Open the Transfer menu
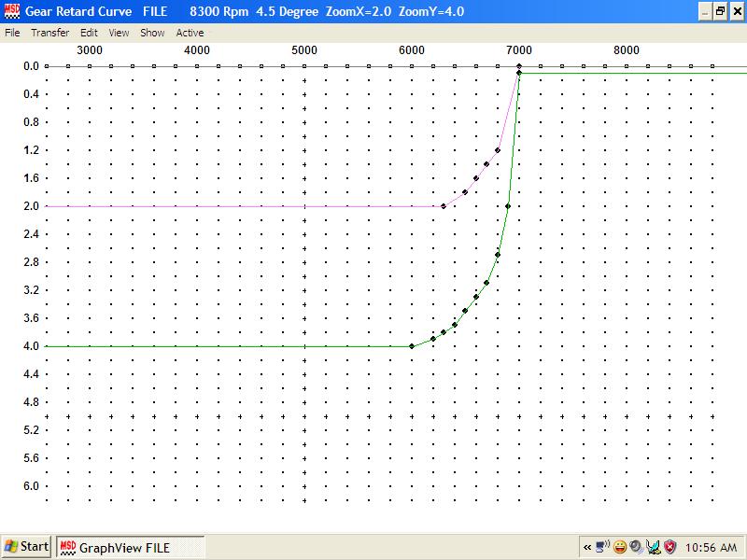 [50, 33]
